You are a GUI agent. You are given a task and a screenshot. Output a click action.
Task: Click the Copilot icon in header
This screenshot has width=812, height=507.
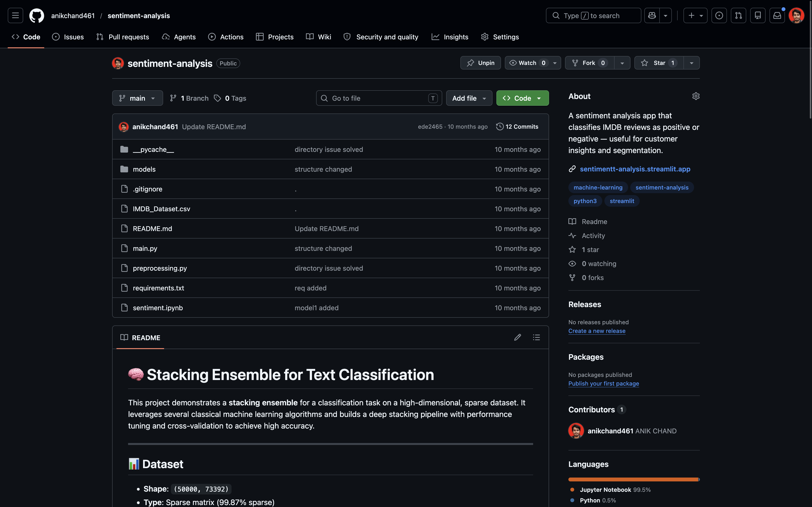652,16
